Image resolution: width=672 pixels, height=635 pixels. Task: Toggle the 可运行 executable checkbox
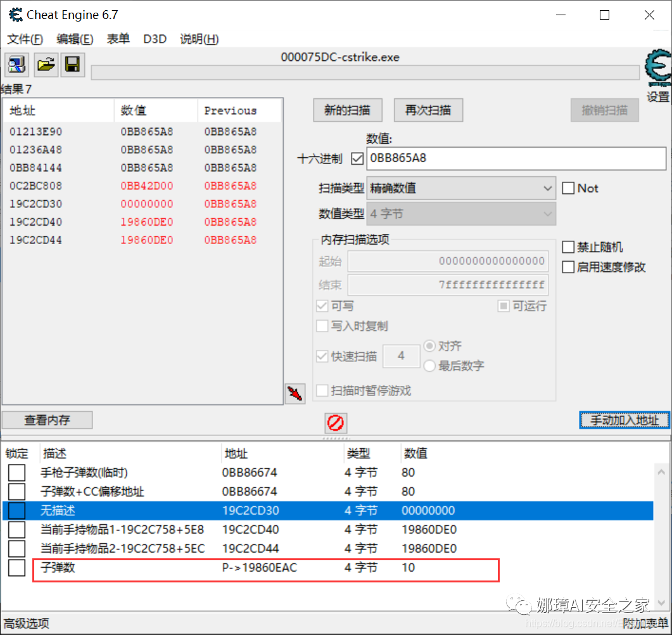click(x=504, y=305)
